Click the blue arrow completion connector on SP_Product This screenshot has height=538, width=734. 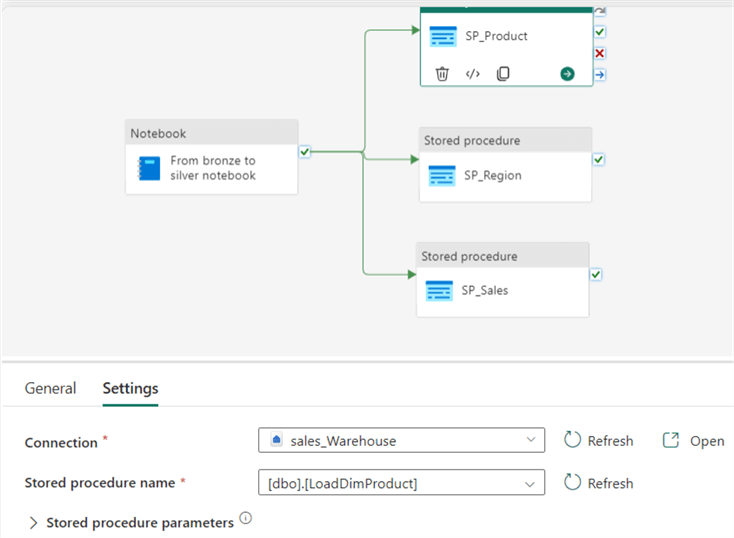click(x=599, y=74)
